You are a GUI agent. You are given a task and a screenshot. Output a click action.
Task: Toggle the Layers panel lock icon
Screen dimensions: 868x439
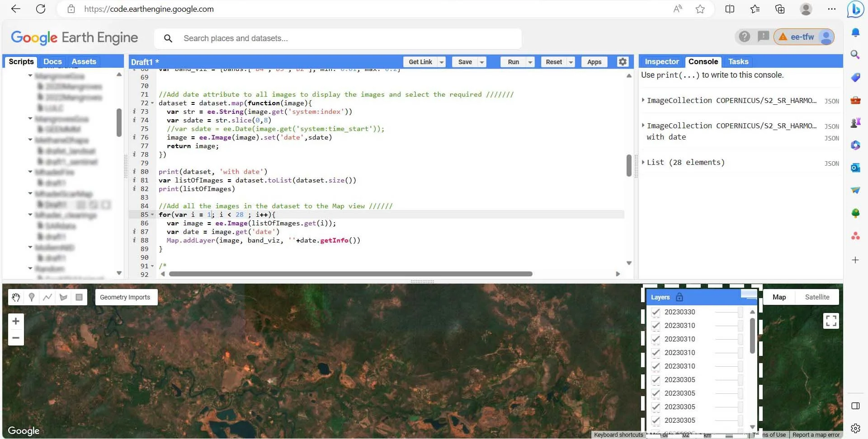click(679, 297)
